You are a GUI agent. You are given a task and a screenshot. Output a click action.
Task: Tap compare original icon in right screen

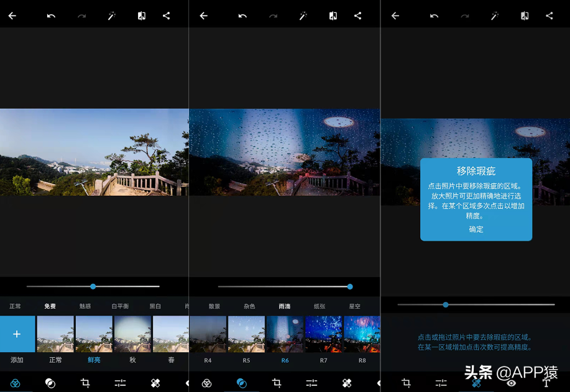[525, 16]
